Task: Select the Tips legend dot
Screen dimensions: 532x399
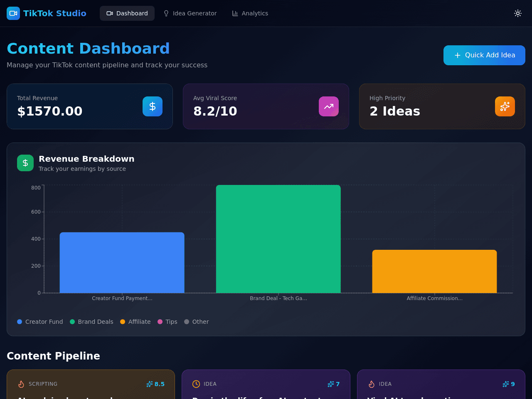Action: click(x=160, y=322)
